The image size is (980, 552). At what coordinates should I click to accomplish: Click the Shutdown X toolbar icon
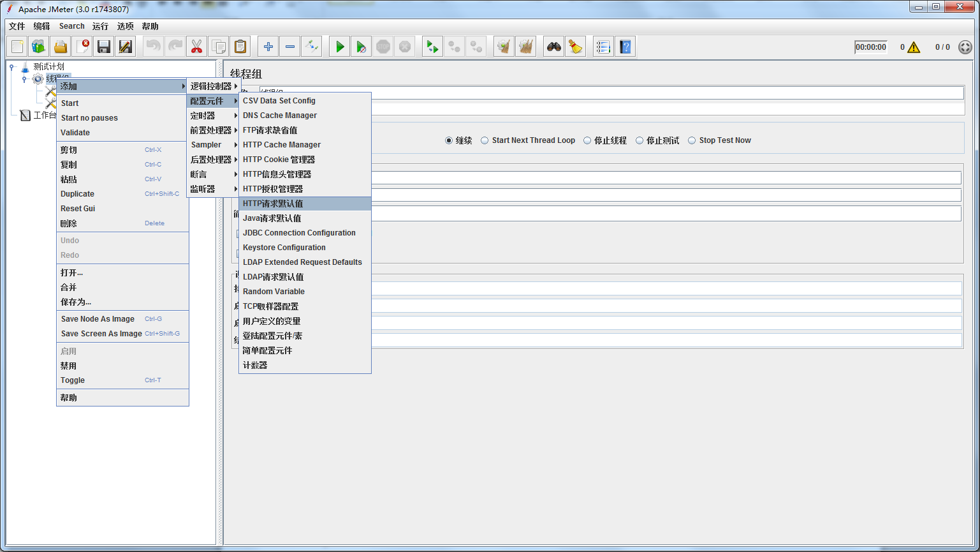pyautogui.click(x=405, y=47)
